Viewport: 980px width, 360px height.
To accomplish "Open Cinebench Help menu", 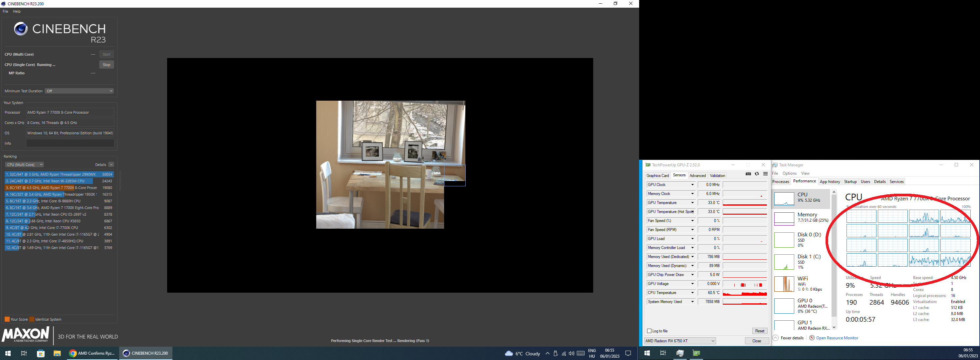I will pos(17,11).
